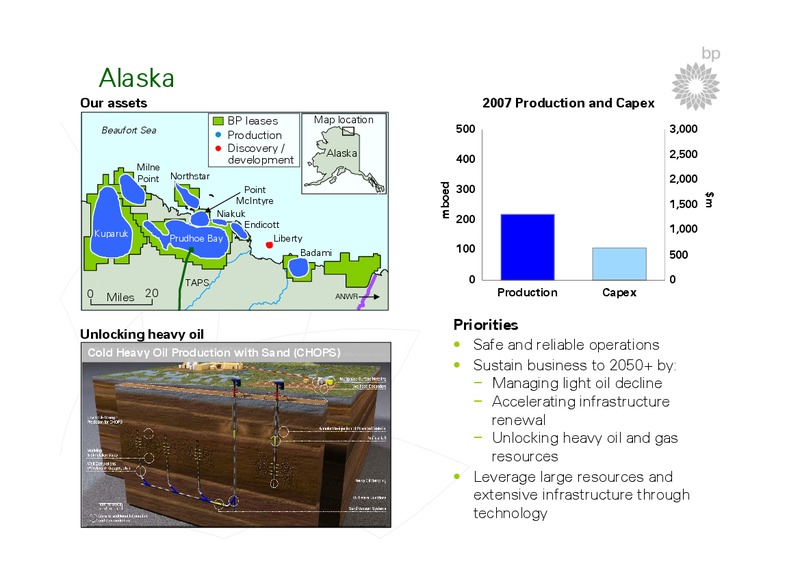The image size is (800, 566).
Task: Click 'Sustain business to 2050+ by:' bullet
Action: 574,365
